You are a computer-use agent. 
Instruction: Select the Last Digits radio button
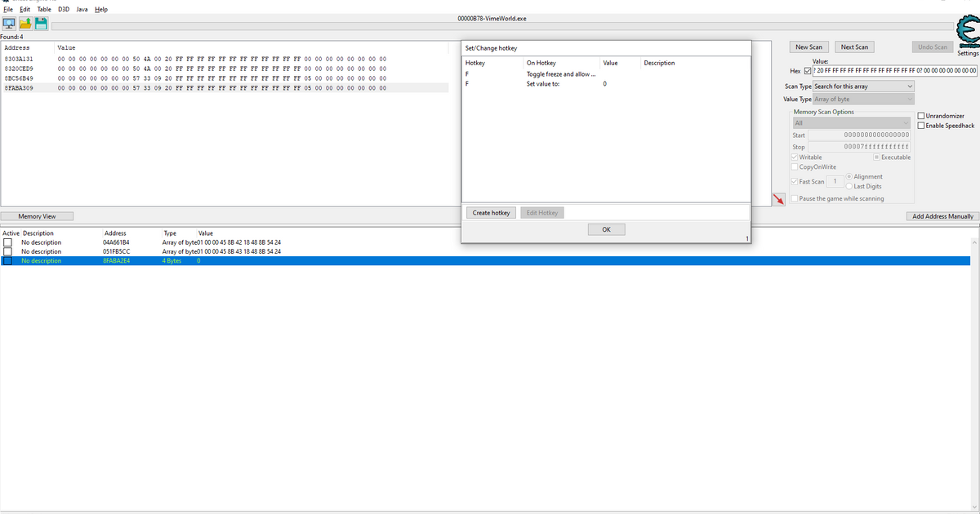pos(849,186)
